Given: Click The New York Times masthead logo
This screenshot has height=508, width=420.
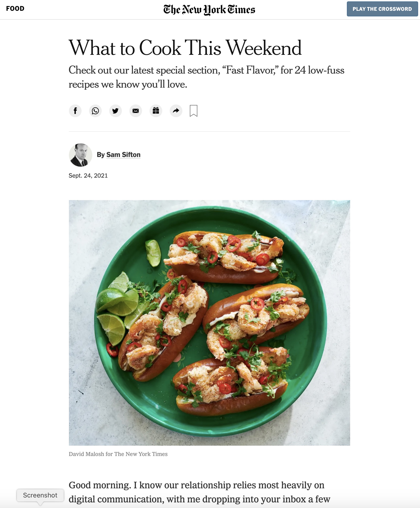Looking at the screenshot, I should point(210,10).
